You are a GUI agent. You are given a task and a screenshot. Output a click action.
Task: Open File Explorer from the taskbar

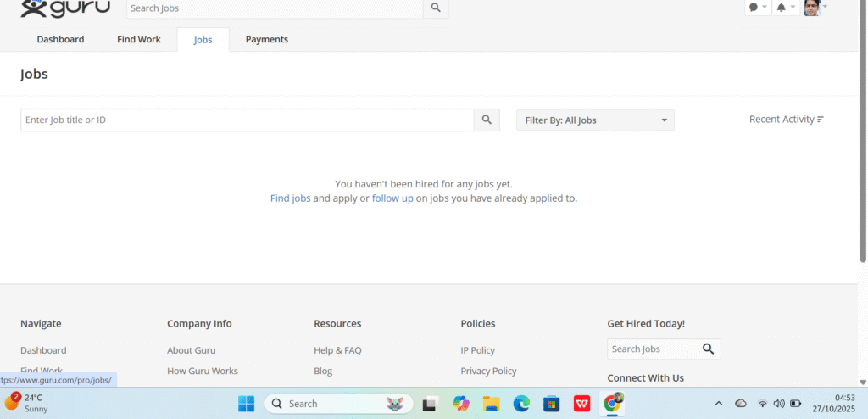(491, 404)
